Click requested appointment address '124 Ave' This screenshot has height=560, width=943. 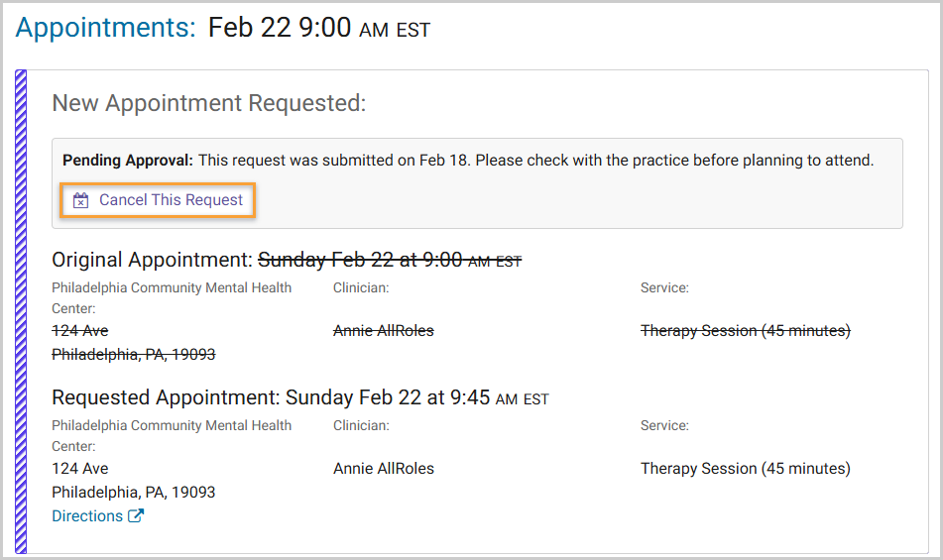80,469
